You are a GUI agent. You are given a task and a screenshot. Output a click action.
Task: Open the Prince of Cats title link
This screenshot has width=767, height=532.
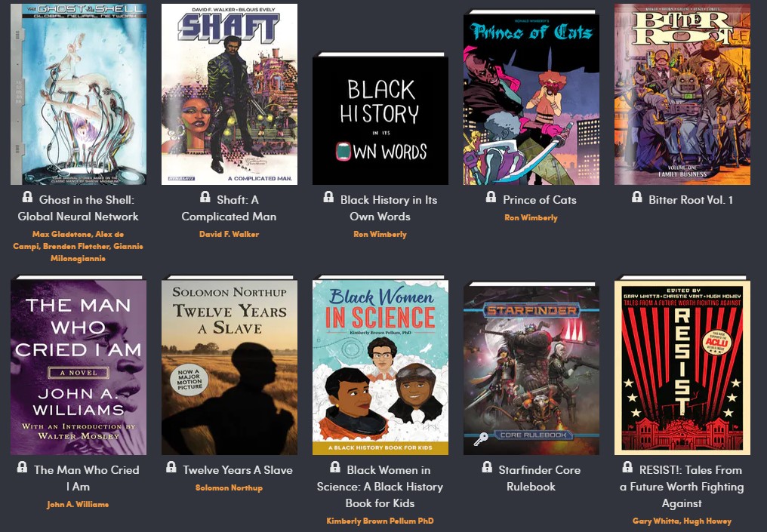539,200
